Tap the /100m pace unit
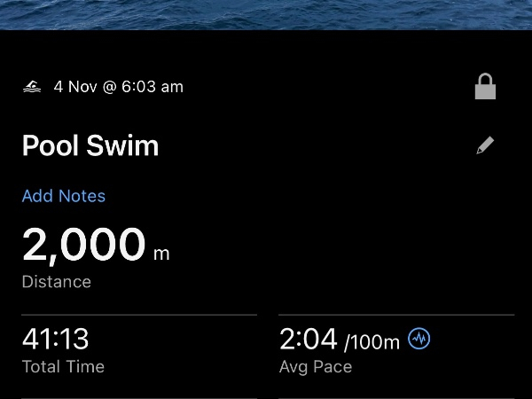 (372, 342)
